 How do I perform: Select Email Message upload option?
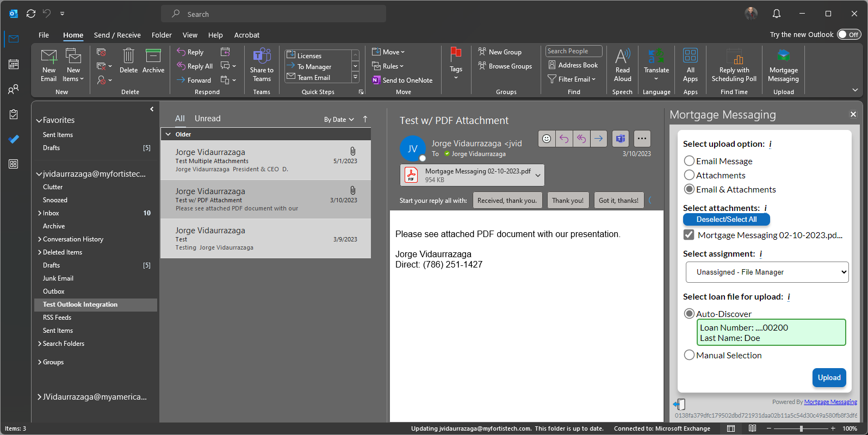(x=689, y=161)
